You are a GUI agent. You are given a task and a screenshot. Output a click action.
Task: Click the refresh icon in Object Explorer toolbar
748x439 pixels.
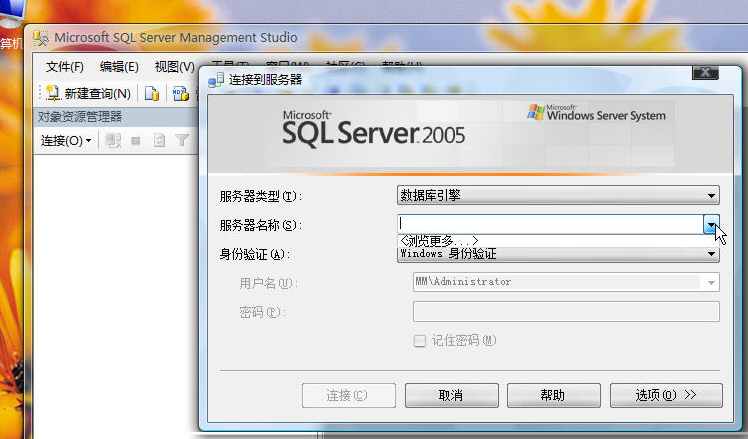pyautogui.click(x=159, y=141)
